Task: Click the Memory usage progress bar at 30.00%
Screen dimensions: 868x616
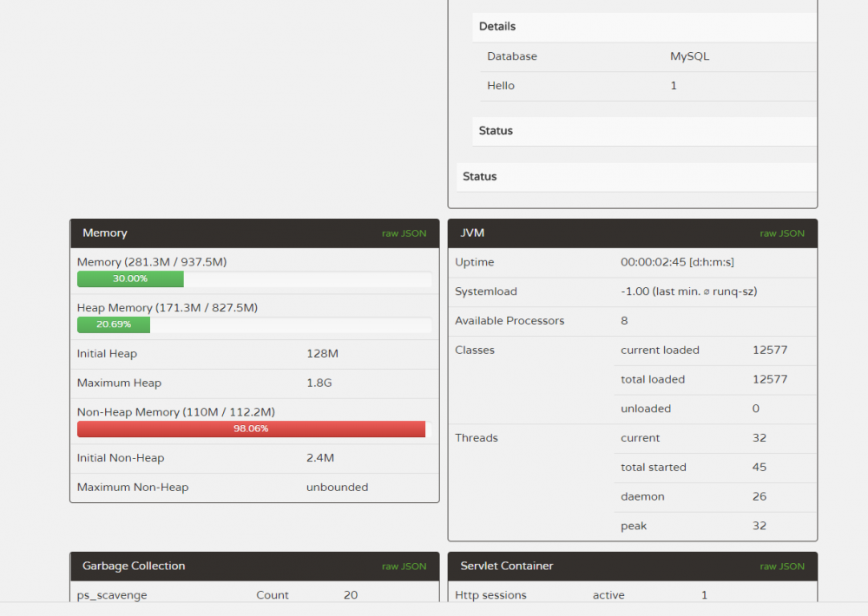Action: [x=130, y=279]
